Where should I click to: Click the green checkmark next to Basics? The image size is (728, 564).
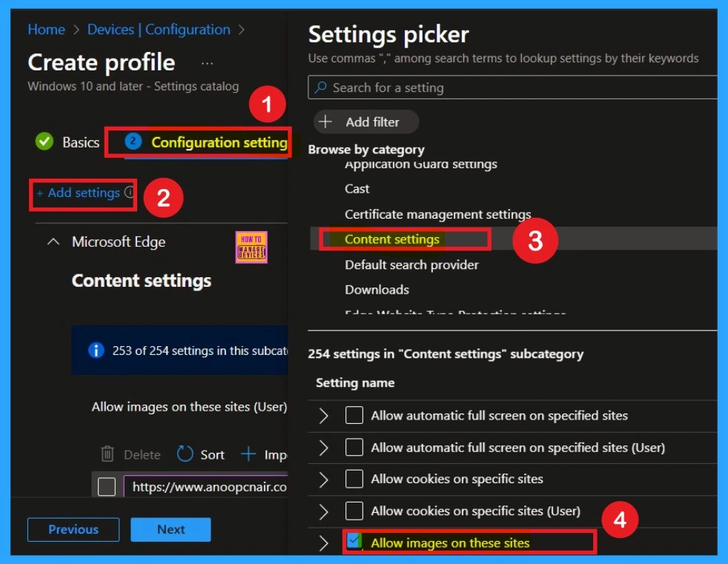click(44, 142)
